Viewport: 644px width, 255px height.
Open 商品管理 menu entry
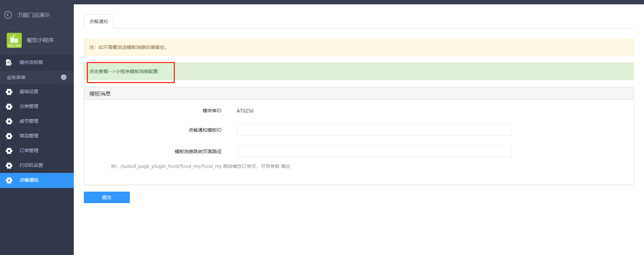point(37,136)
